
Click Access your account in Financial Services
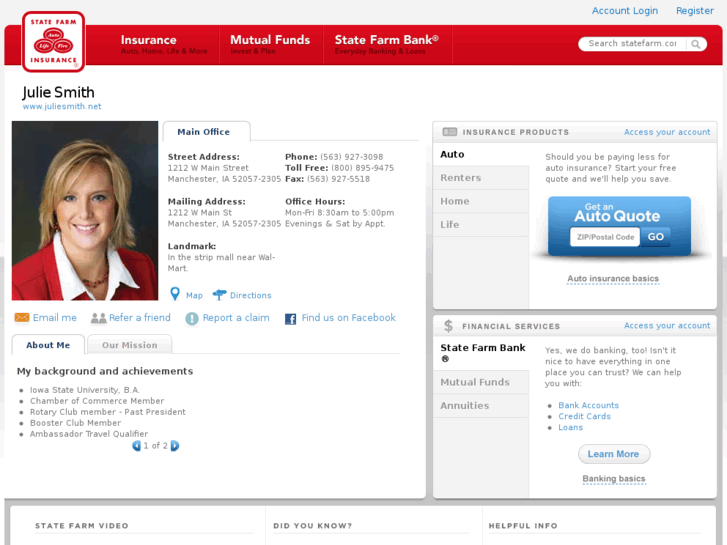pos(667,326)
